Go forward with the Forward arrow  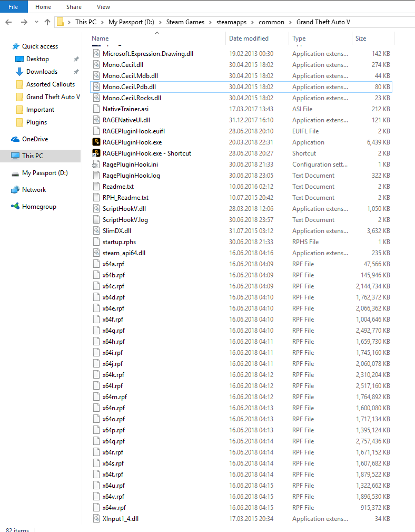click(x=24, y=22)
